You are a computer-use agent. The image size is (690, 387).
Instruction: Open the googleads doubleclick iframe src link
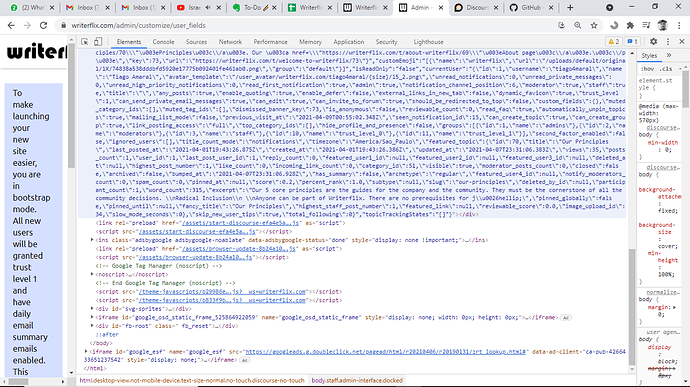[x=385, y=352]
